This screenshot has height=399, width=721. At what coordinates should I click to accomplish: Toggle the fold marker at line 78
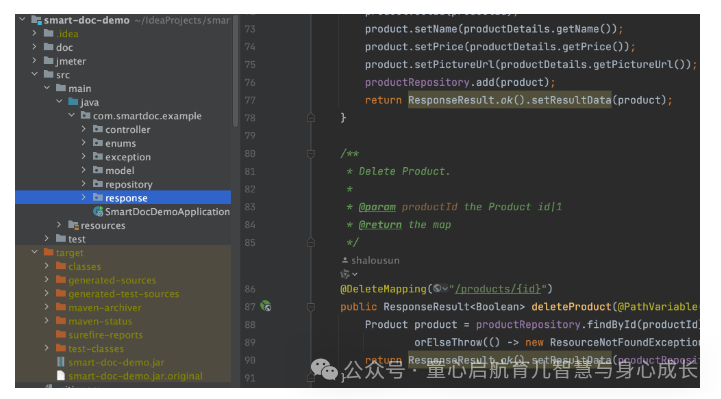click(311, 118)
